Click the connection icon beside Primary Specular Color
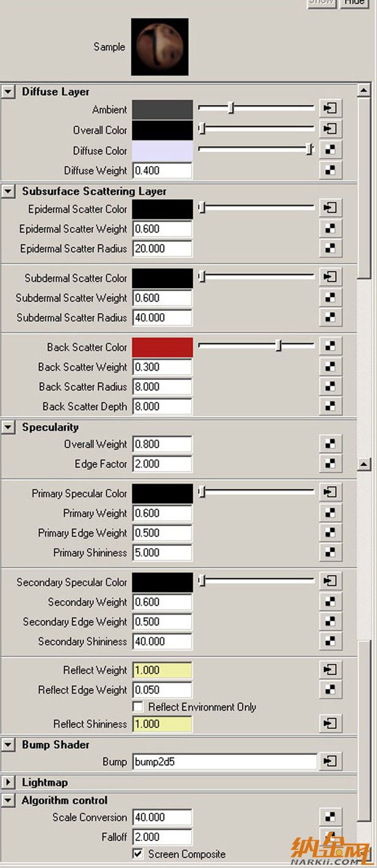Viewport: 377px width, 868px height. click(x=331, y=493)
